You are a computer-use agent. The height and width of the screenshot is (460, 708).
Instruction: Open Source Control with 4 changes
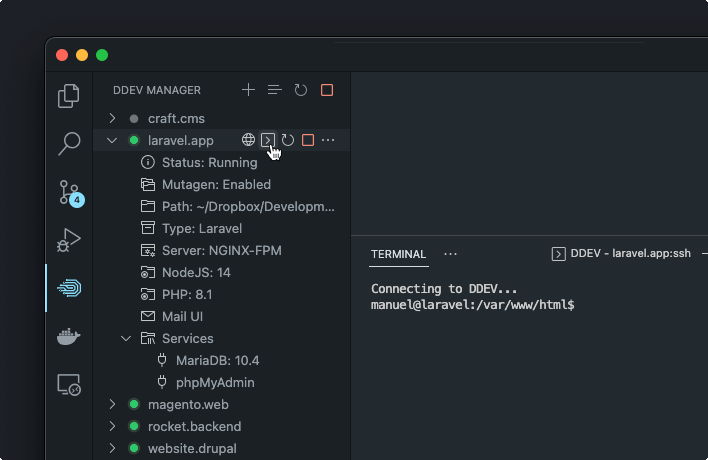click(x=69, y=192)
